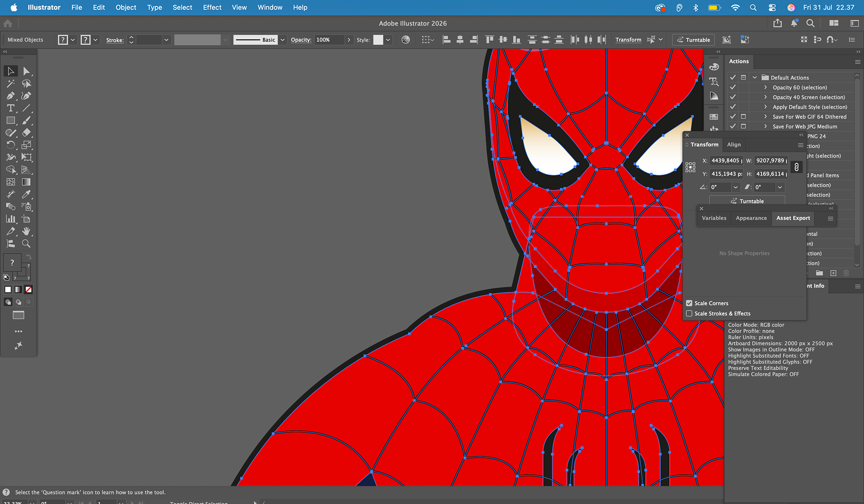Click the fill color swatch in control bar
864x504 pixels.
[x=63, y=40]
